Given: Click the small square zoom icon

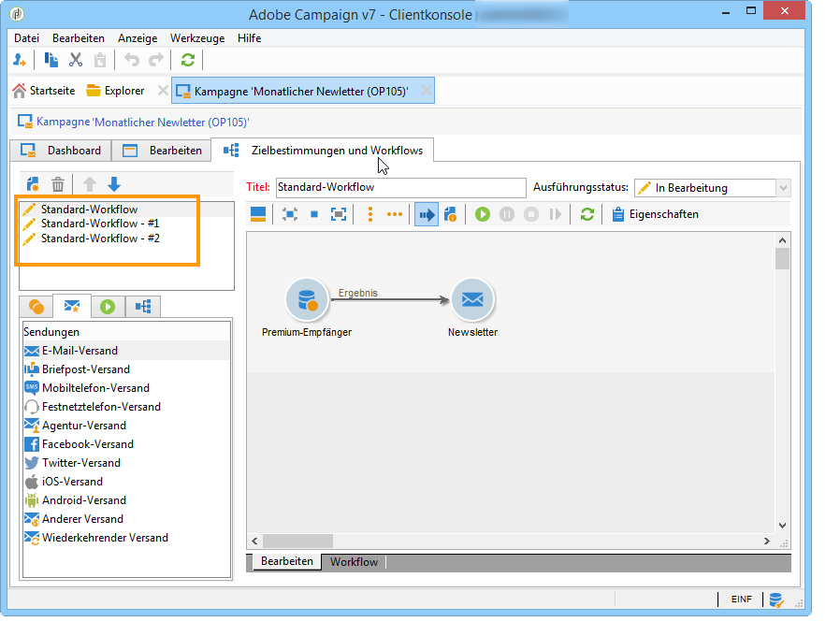Looking at the screenshot, I should (314, 214).
